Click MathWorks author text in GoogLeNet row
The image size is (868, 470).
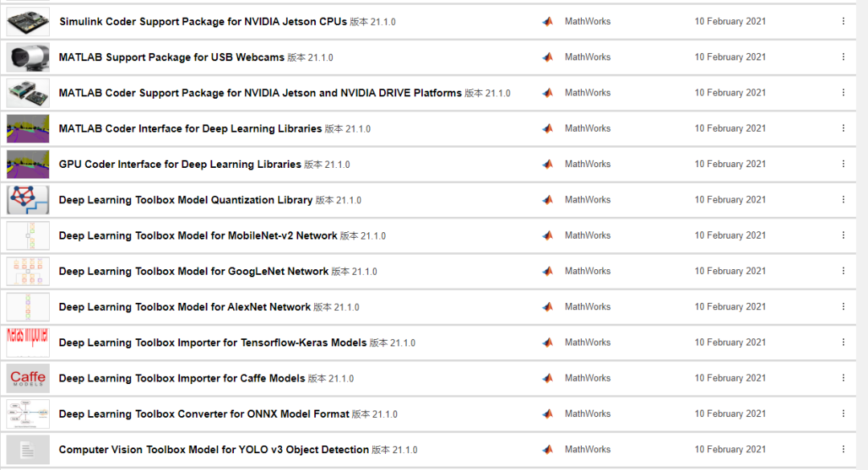[x=588, y=271]
